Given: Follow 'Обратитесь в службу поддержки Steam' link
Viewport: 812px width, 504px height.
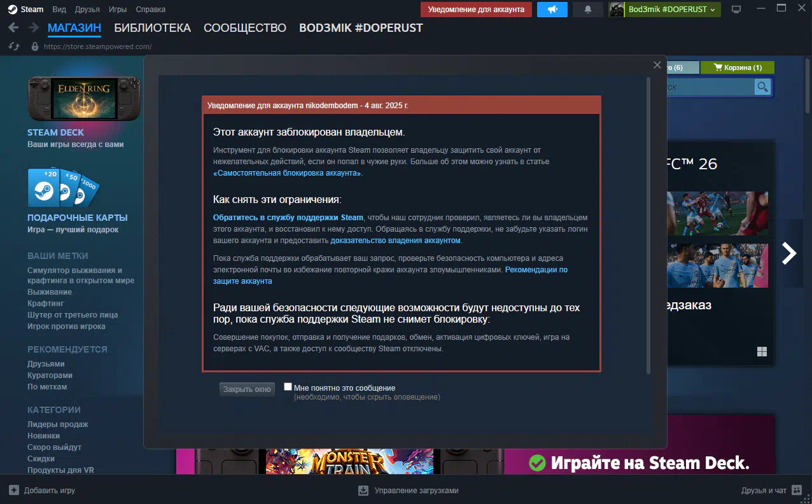Looking at the screenshot, I should pyautogui.click(x=288, y=218).
